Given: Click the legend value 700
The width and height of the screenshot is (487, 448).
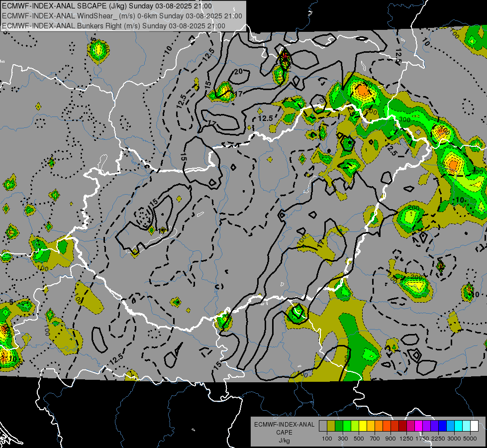Looking at the screenshot, I should [x=375, y=439].
